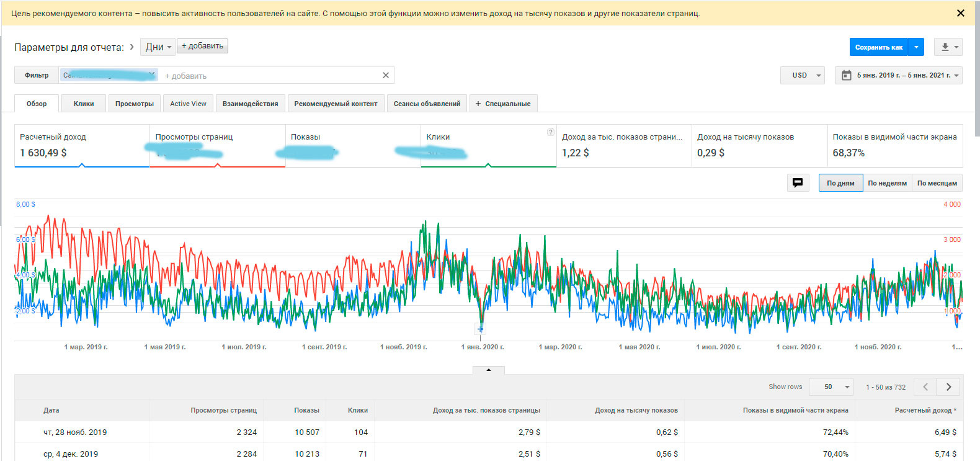Click the download report icon
Screen dimensions: 980x461
pos(945,47)
